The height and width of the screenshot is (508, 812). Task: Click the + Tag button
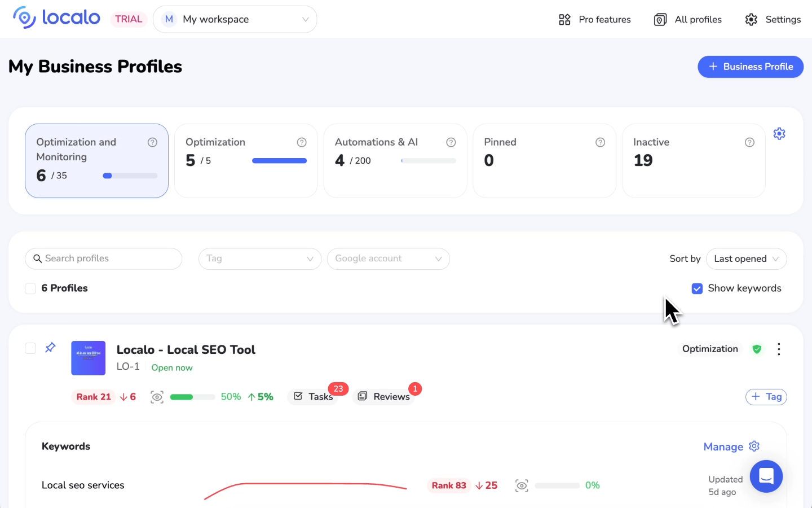766,397
